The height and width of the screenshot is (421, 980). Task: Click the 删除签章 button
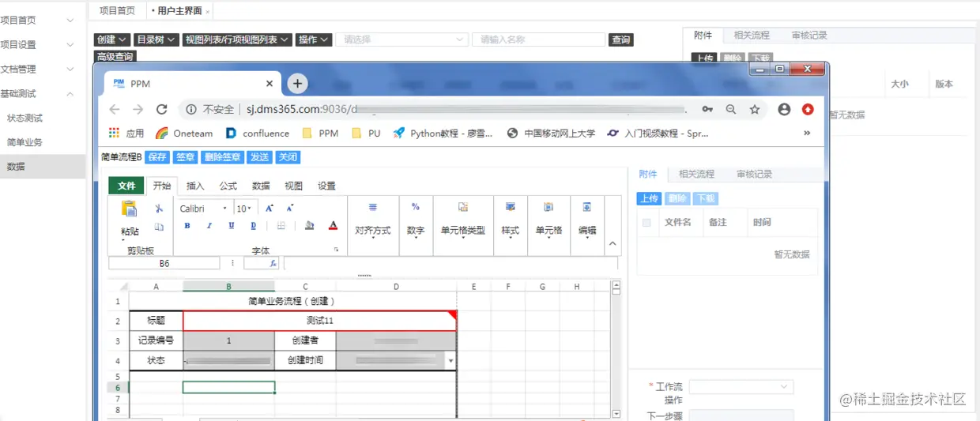coord(222,157)
